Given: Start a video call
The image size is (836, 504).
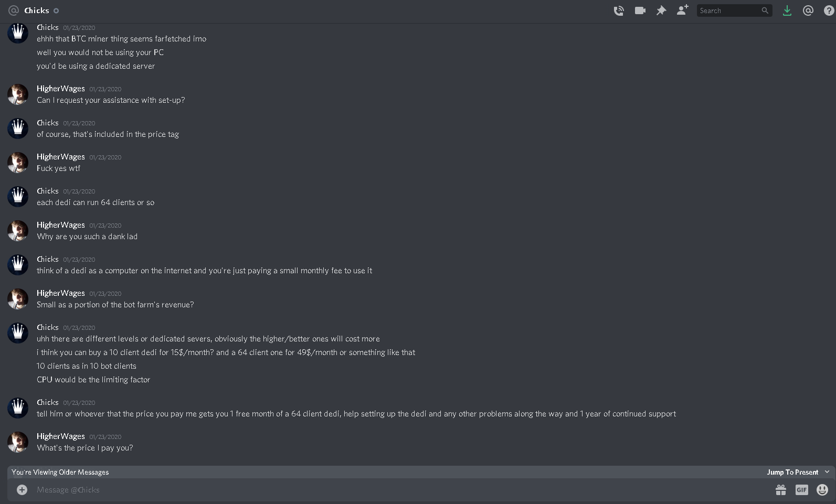Looking at the screenshot, I should (640, 10).
